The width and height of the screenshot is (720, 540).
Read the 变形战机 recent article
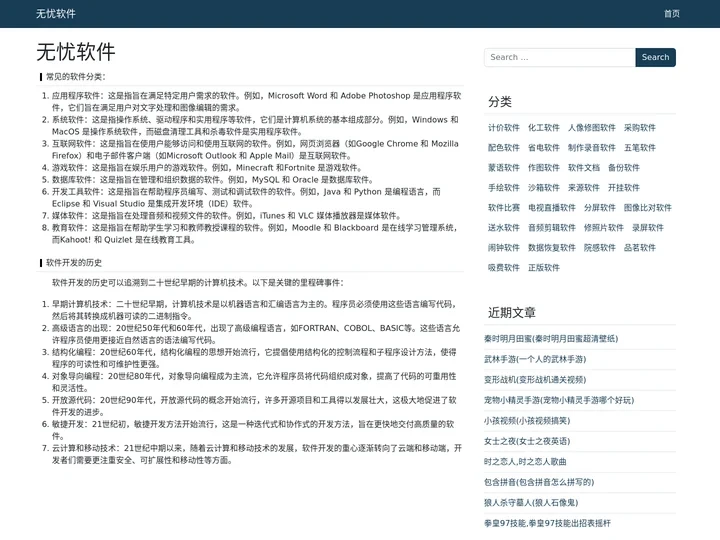pos(535,380)
